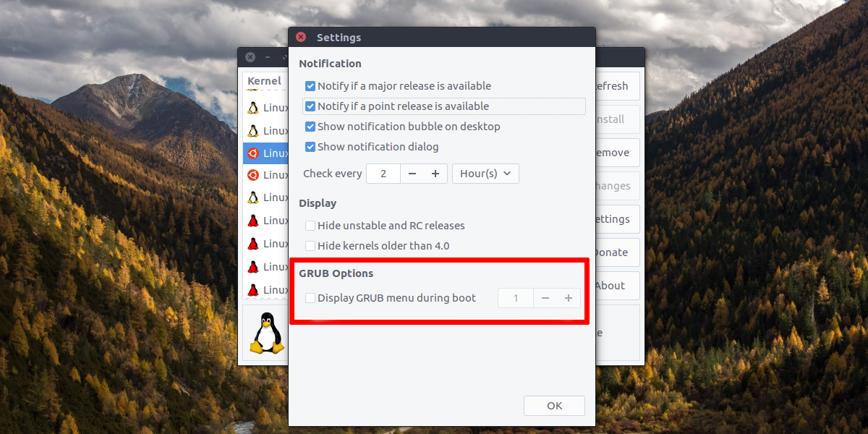Screen dimensions: 868x434
Task: Click the Ubuntu icon in highlighted kernel row
Action: pyautogui.click(x=253, y=153)
